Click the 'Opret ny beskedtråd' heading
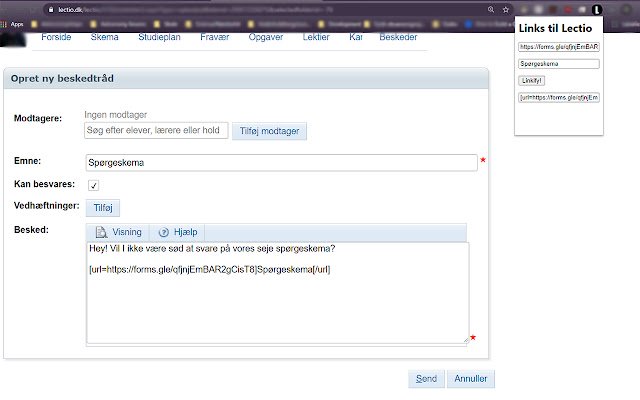The image size is (640, 400). tap(62, 78)
